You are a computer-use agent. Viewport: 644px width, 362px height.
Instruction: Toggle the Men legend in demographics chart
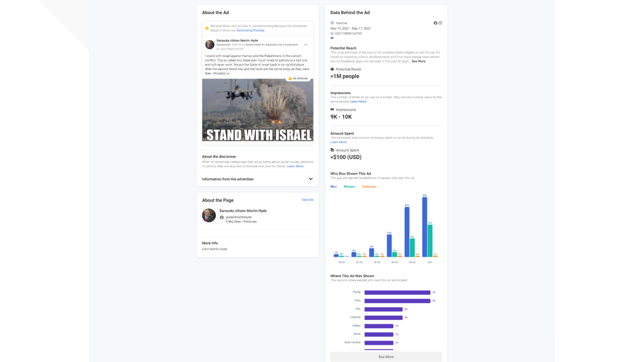coord(333,187)
